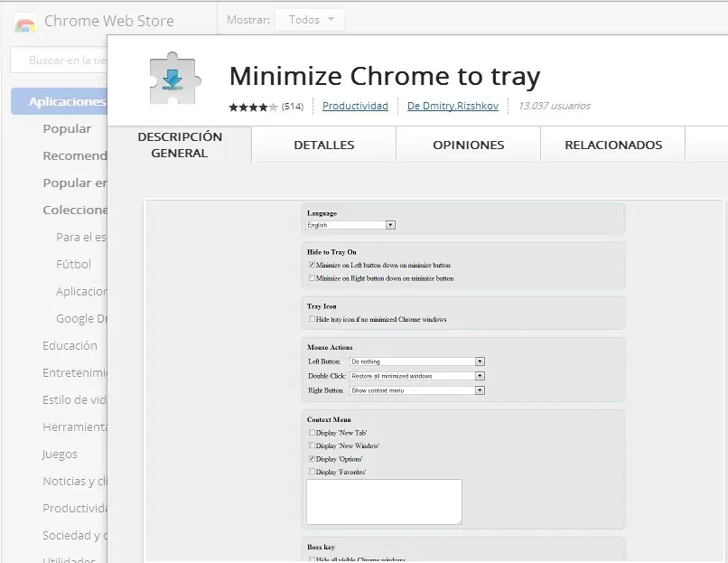
Task: Click the Chrome Web Store logo icon
Action: (x=25, y=23)
